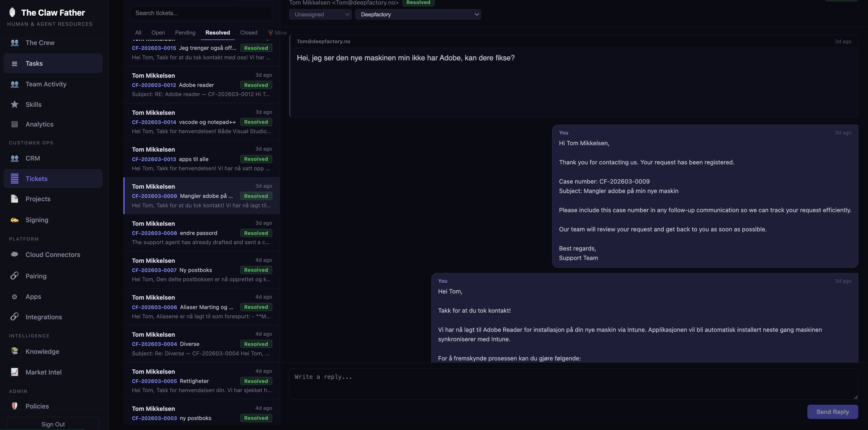Click the Signing pen icon

coord(15,220)
